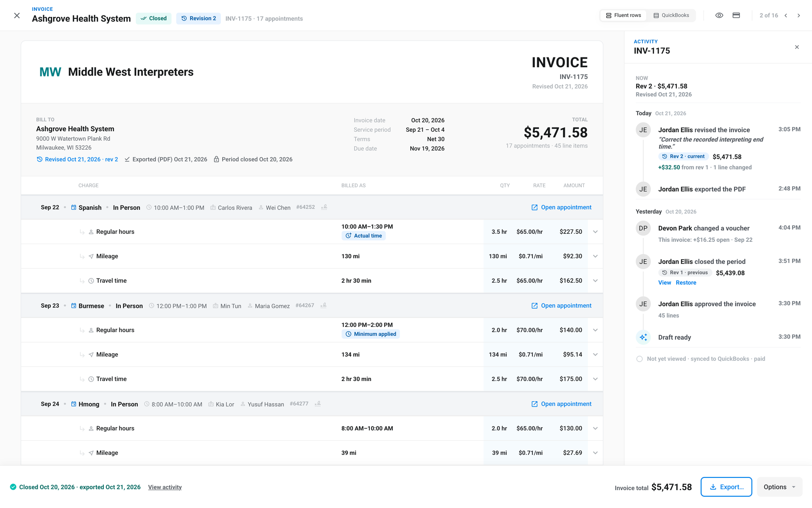The height and width of the screenshot is (508, 812).
Task: Click the Minimum applied badge
Action: (370, 334)
